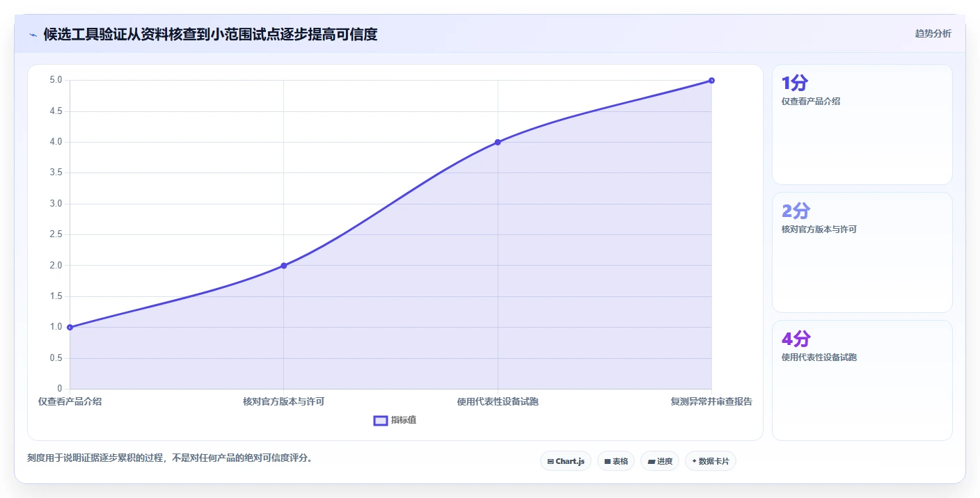Click x-axis label 仅查看产品介绍

coord(70,401)
